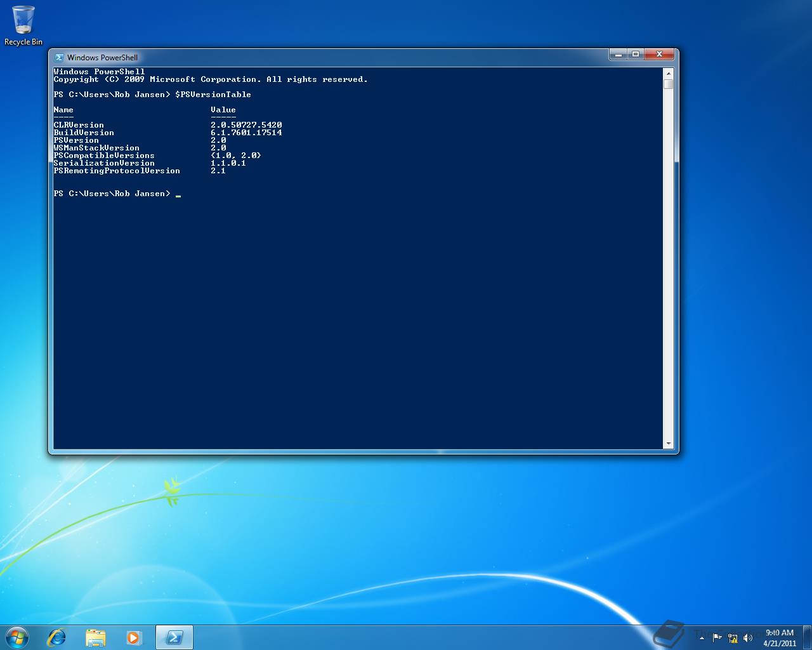Click the value 2.0.50727.5420
The height and width of the screenshot is (650, 812).
pyautogui.click(x=246, y=125)
